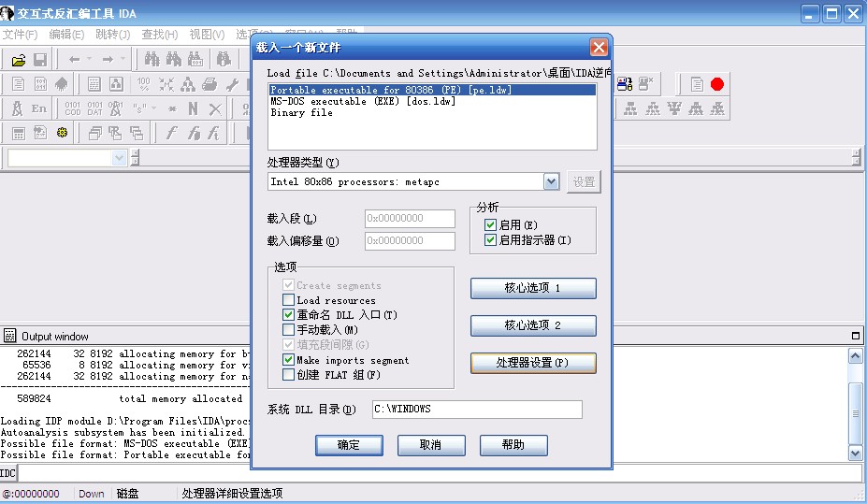Viewport: 867px width, 504px height.
Task: Click the 核心选项 2 button
Action: coord(533,325)
